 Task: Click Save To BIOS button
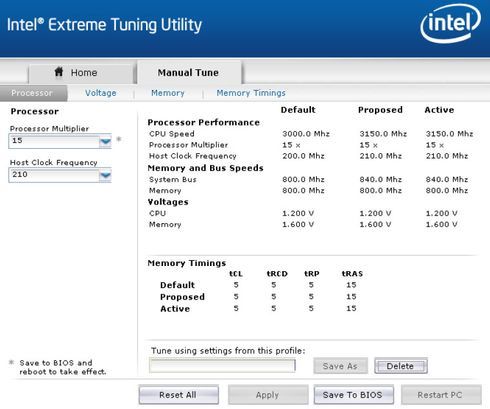353,395
